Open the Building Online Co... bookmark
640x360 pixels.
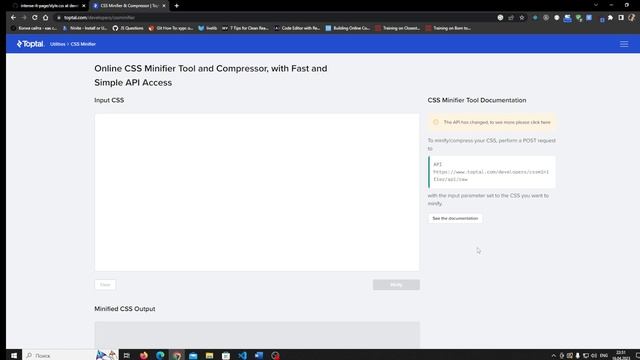coord(348,28)
